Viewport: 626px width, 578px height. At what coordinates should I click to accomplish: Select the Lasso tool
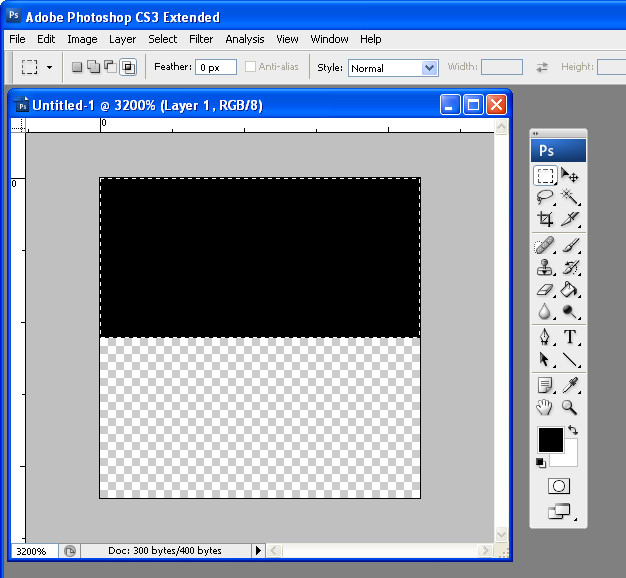545,197
